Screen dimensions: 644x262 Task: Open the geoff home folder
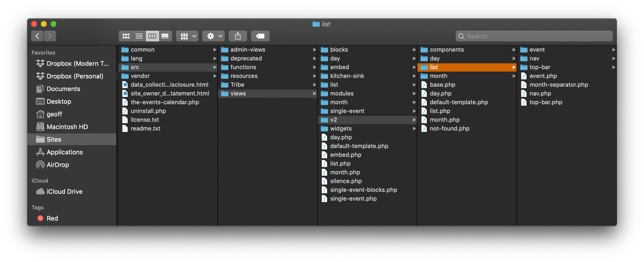click(x=72, y=114)
